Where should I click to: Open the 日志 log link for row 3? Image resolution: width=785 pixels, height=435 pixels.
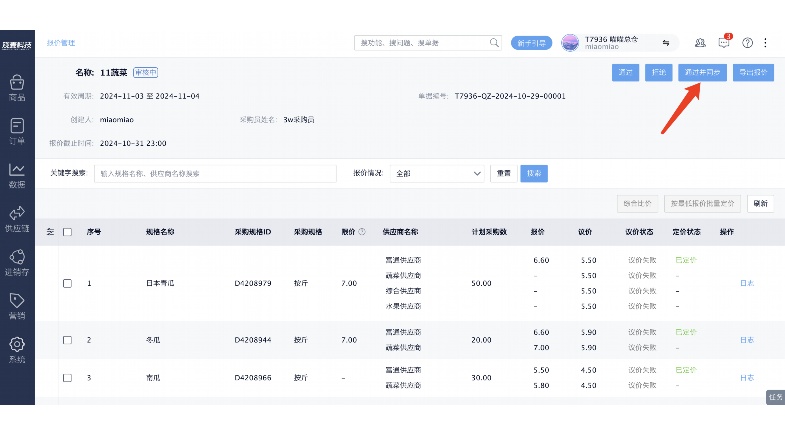(747, 378)
